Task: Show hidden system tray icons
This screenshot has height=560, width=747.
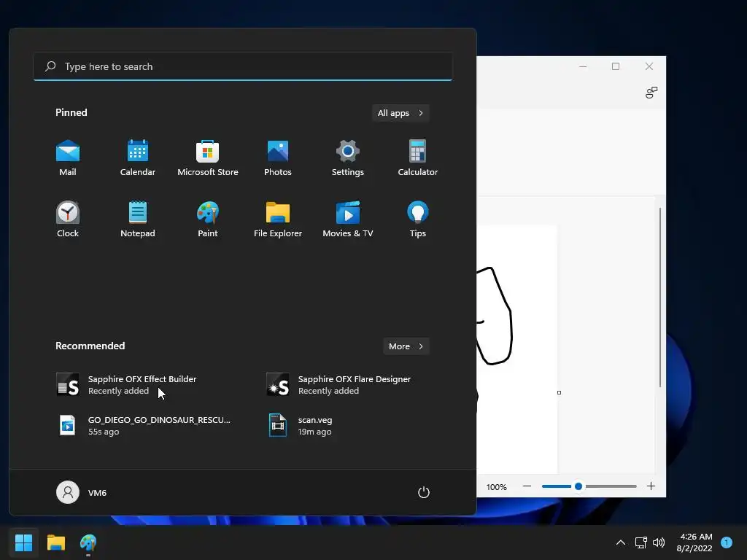Action: click(x=620, y=542)
